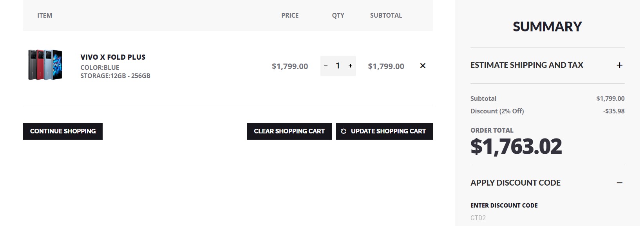Click the SUMMARY panel heading

(547, 27)
